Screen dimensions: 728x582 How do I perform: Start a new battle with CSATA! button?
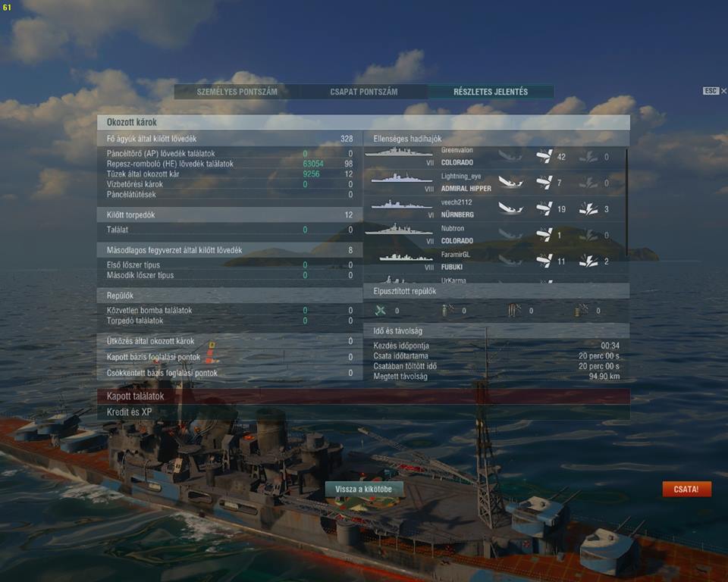tap(686, 490)
